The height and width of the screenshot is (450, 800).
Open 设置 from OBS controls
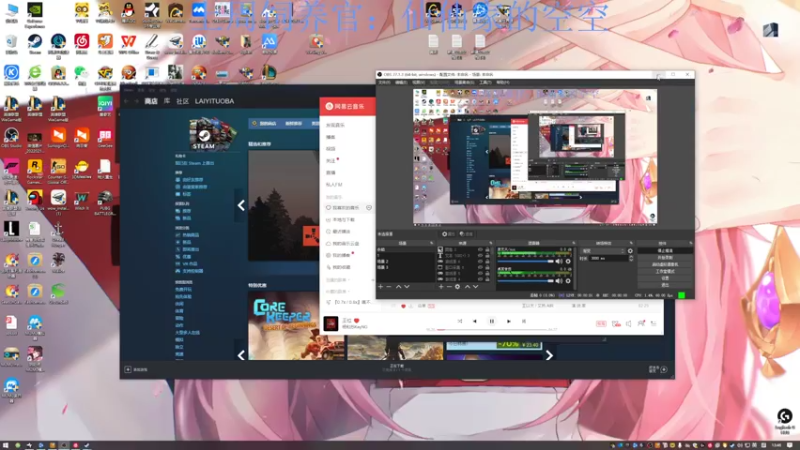[x=665, y=278]
